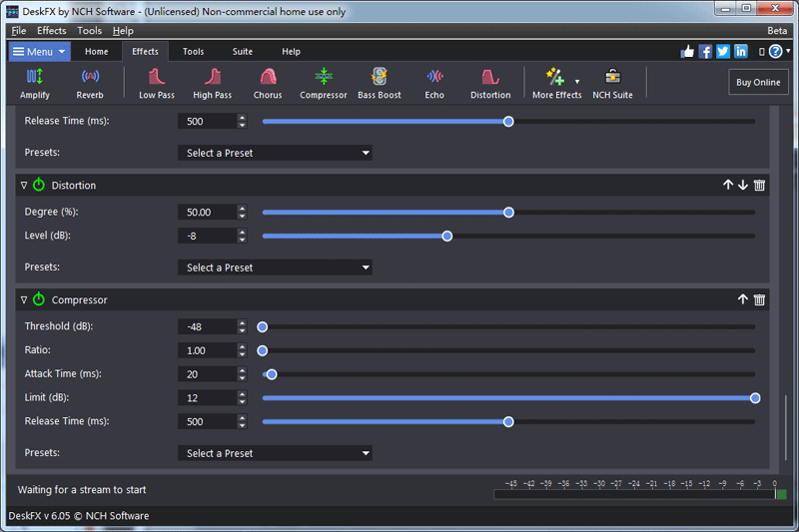Click the Level (dB) value field

[208, 237]
